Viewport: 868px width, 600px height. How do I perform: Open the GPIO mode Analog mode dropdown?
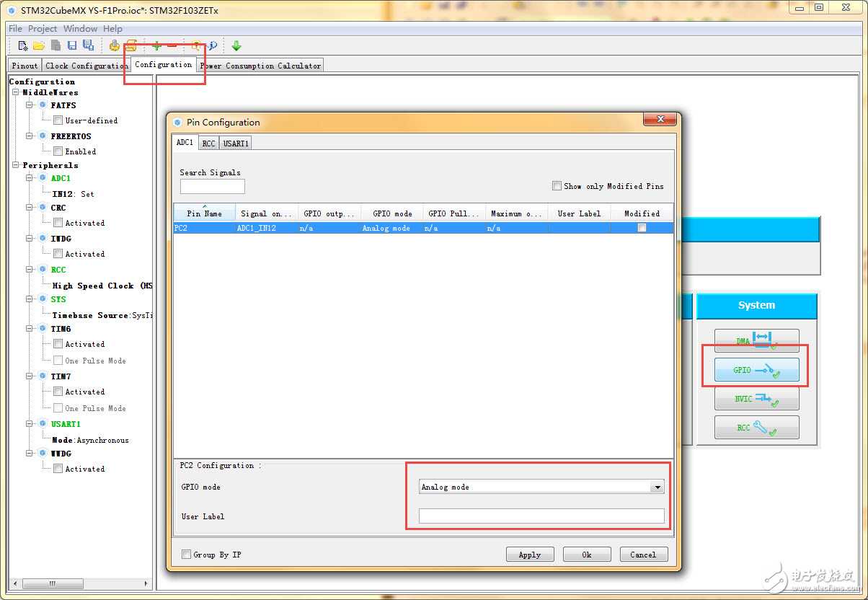(541, 487)
